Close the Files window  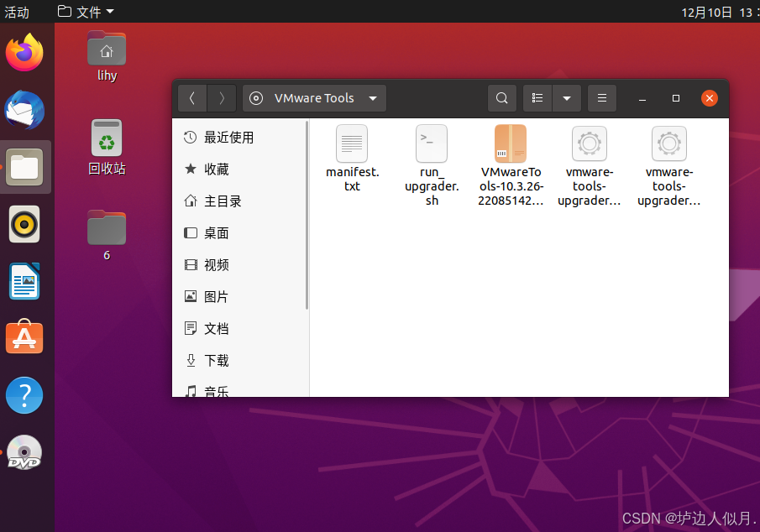(x=709, y=98)
